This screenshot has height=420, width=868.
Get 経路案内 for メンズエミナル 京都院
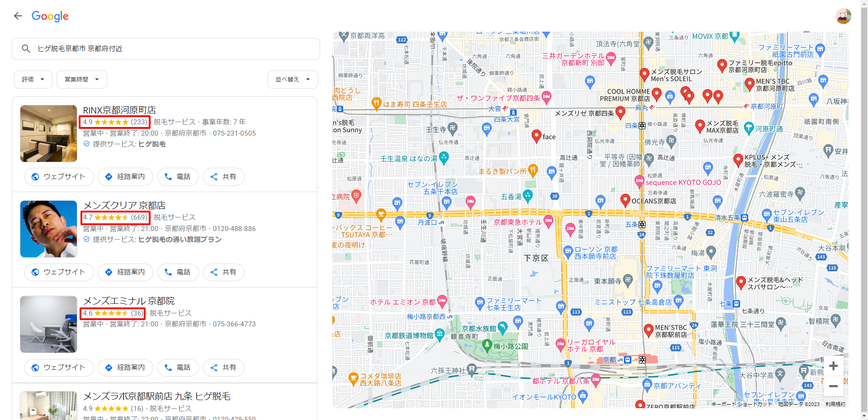click(125, 367)
